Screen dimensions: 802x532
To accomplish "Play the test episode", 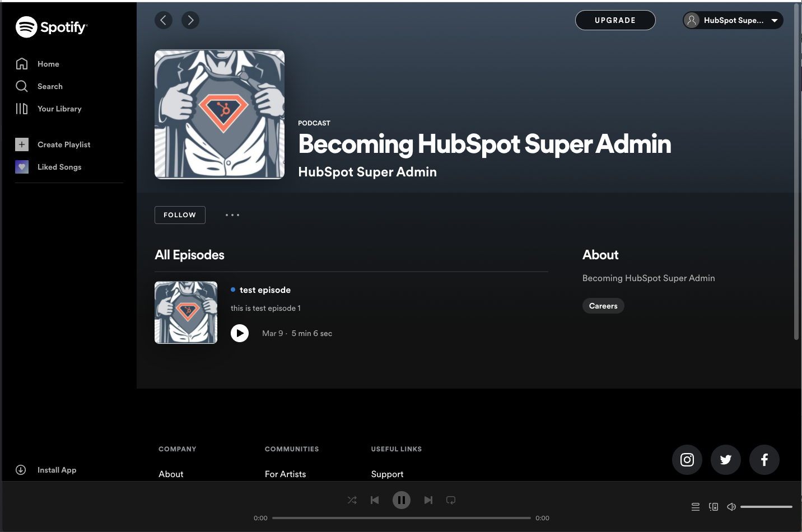I will tap(240, 333).
